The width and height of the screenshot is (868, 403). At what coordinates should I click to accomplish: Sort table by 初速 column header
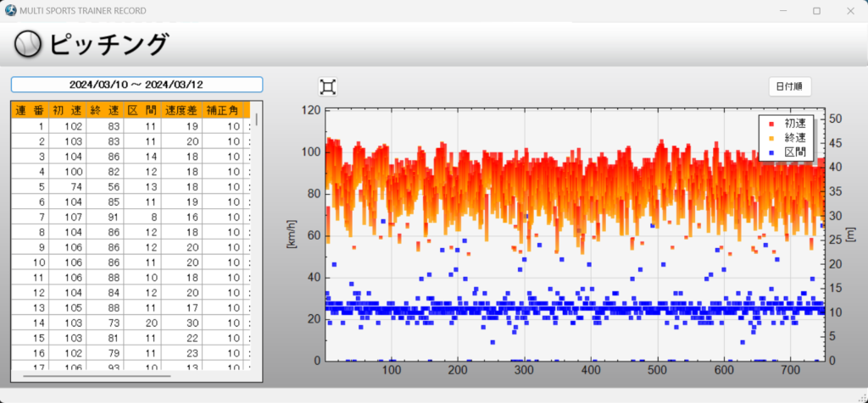point(67,110)
